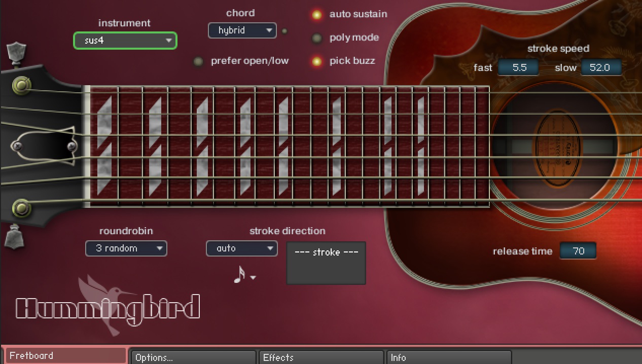Open the stroke direction auto dropdown
This screenshot has height=364, width=642.
[242, 248]
